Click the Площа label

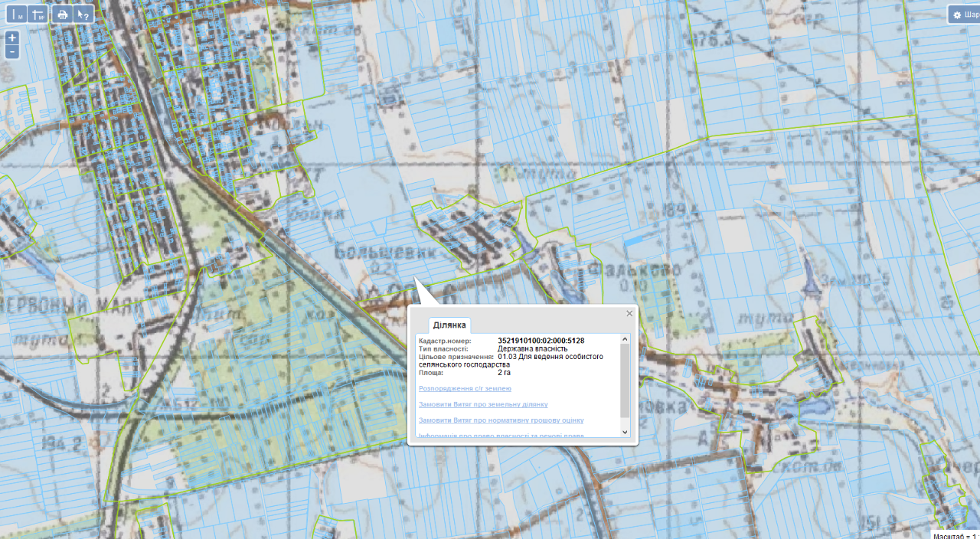pyautogui.click(x=432, y=373)
